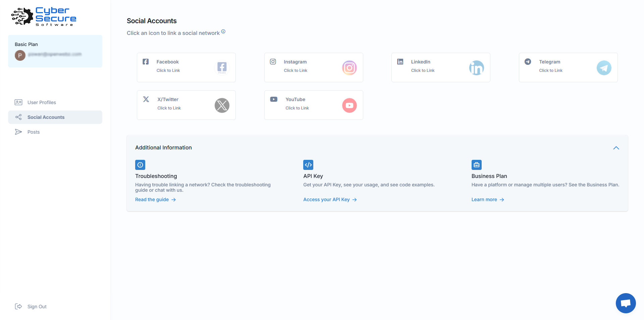Screen dimensions: 644x320
Task: Click the Instagram card title text
Action: [295, 62]
